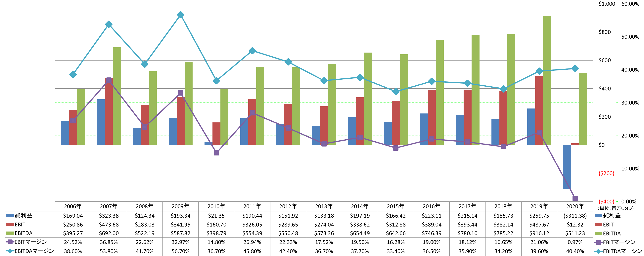Select the 2020年 negative blue net income bar
The height and width of the screenshot is (256, 644).
click(x=567, y=167)
